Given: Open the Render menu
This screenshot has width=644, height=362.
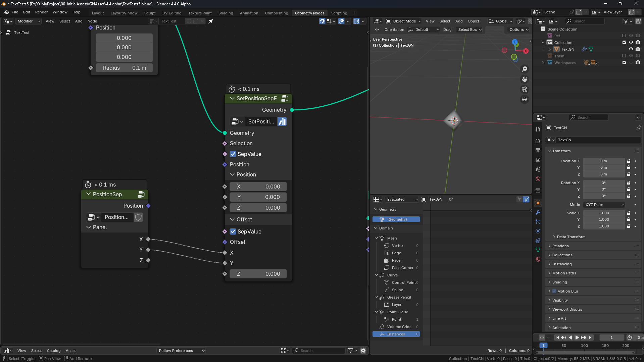Looking at the screenshot, I should pos(41,12).
